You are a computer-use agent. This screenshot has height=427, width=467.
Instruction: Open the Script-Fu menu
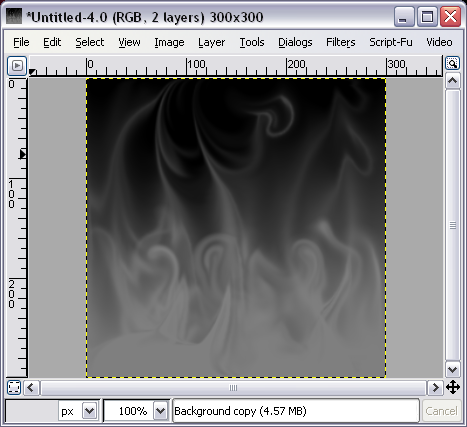tap(391, 42)
